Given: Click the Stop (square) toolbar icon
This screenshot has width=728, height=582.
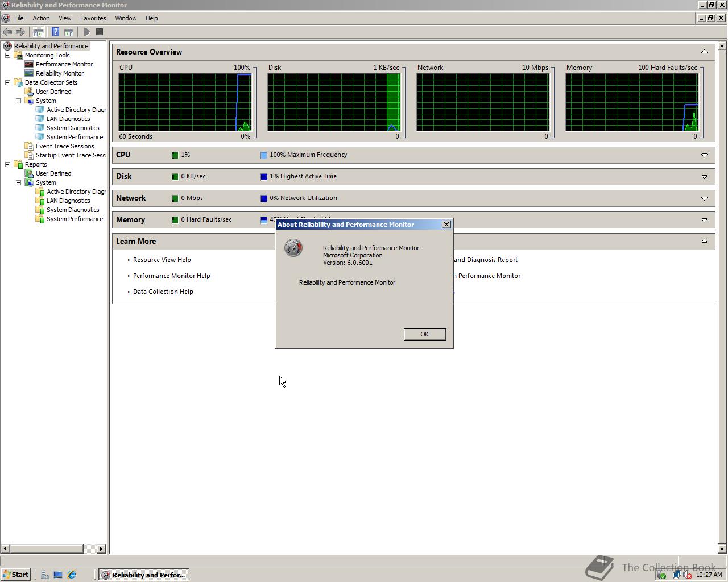Looking at the screenshot, I should pos(100,32).
